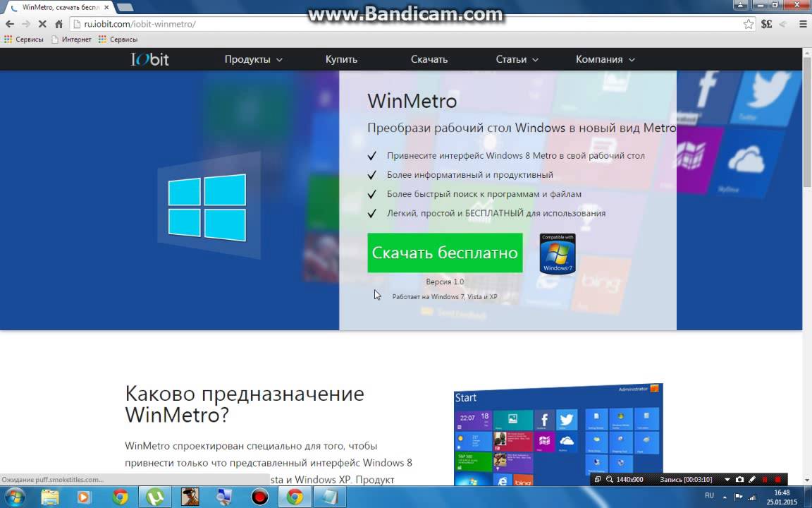Viewport: 812px width, 508px height.
Task: Open a new browser tab
Action: 124,7
